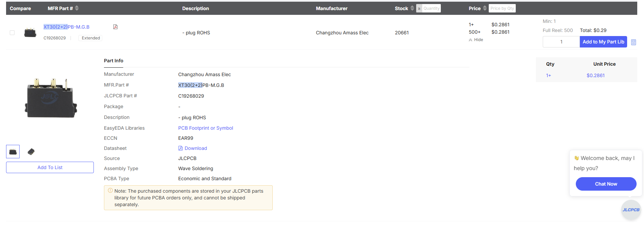Image resolution: width=644 pixels, height=225 pixels.
Task: Click the Full Reel: 500 text
Action: (558, 30)
